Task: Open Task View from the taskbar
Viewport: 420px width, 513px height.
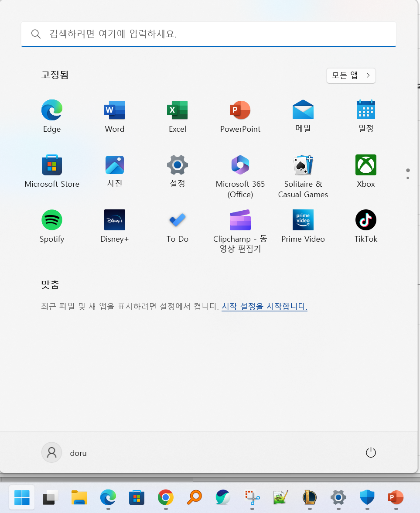Action: pos(51,498)
